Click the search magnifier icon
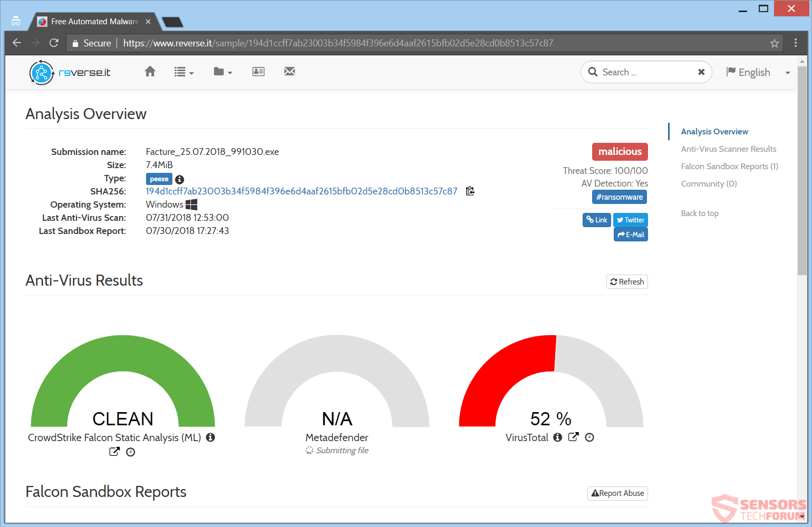This screenshot has height=527, width=812. pyautogui.click(x=593, y=72)
